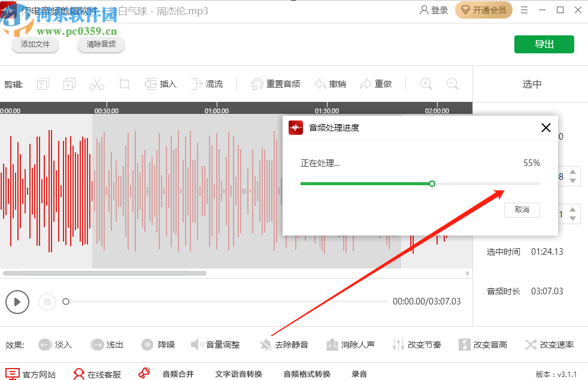Click the login (登录) link

[x=433, y=10]
